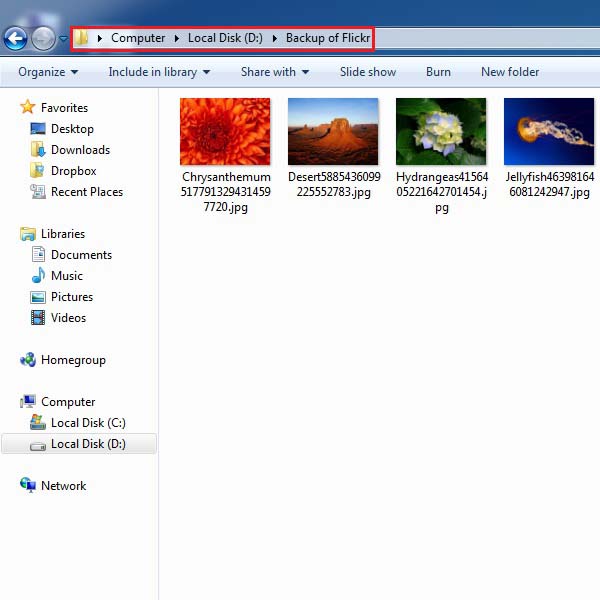Open the Organize menu

point(48,72)
